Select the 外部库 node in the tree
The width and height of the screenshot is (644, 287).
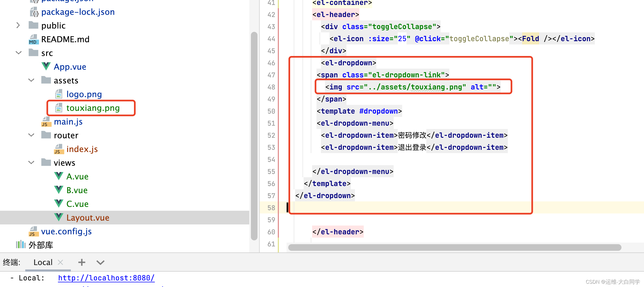[x=41, y=245]
